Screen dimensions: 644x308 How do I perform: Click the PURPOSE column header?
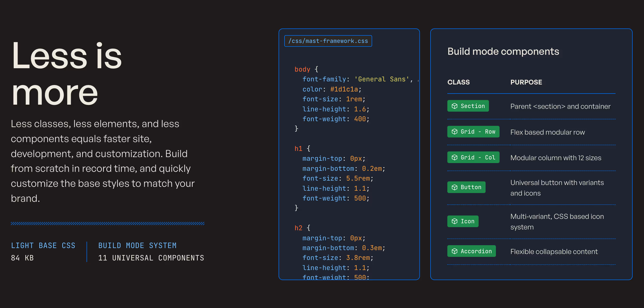click(x=526, y=82)
